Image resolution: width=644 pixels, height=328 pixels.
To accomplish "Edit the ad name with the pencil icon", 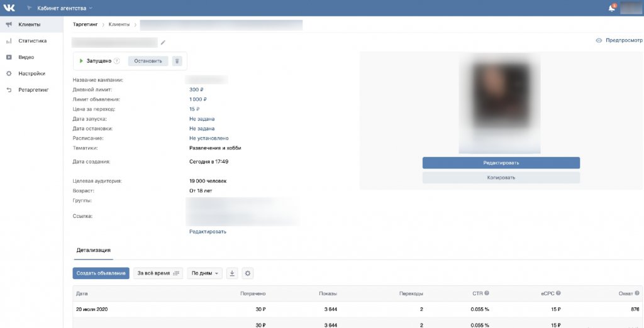I will 163,42.
